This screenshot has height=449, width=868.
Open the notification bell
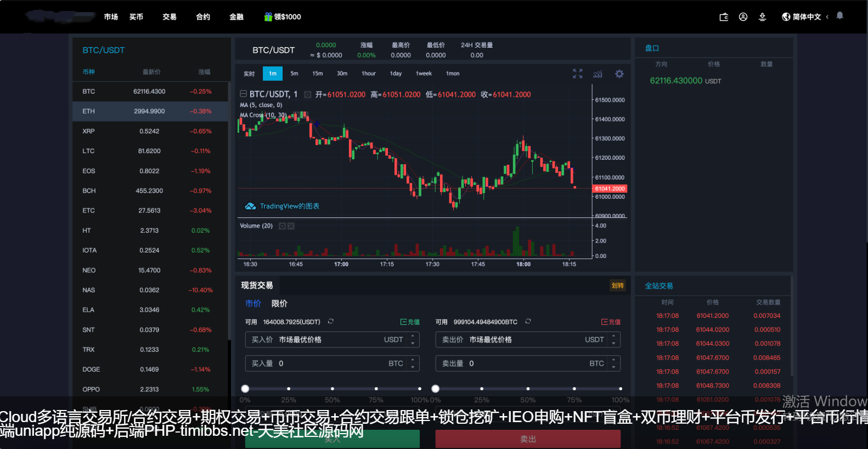click(x=839, y=16)
